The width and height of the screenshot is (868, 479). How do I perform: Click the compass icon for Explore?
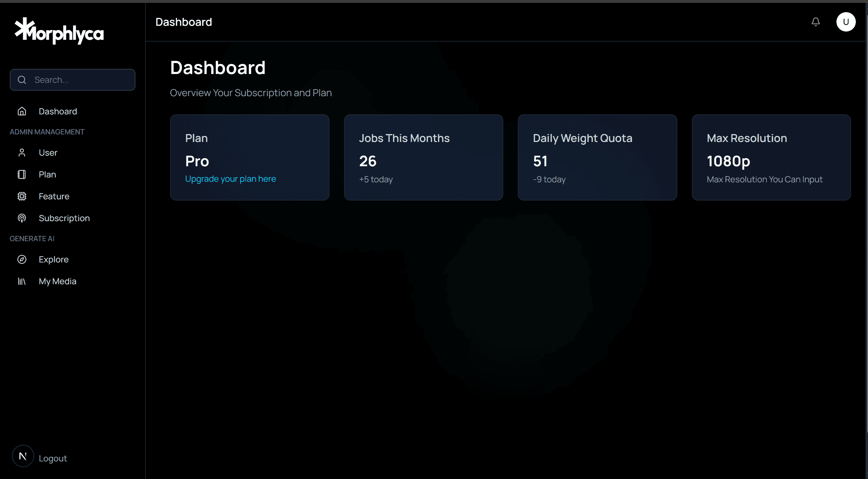22,259
